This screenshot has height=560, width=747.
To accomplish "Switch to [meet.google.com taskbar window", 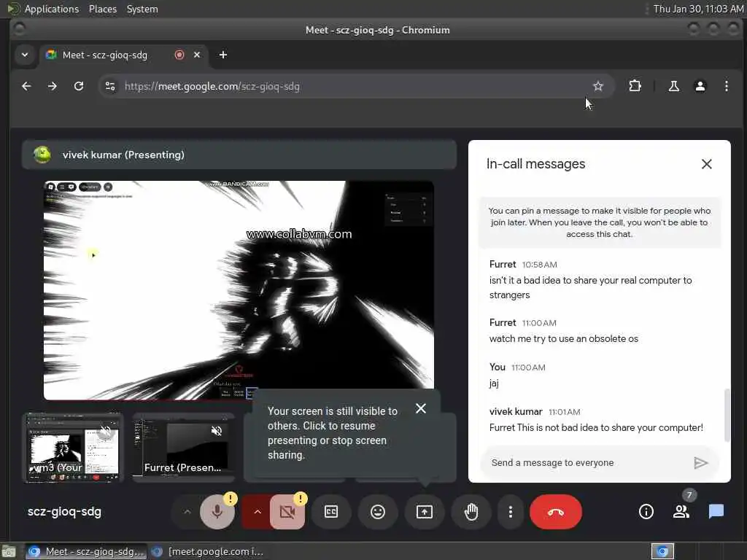I will (x=207, y=551).
